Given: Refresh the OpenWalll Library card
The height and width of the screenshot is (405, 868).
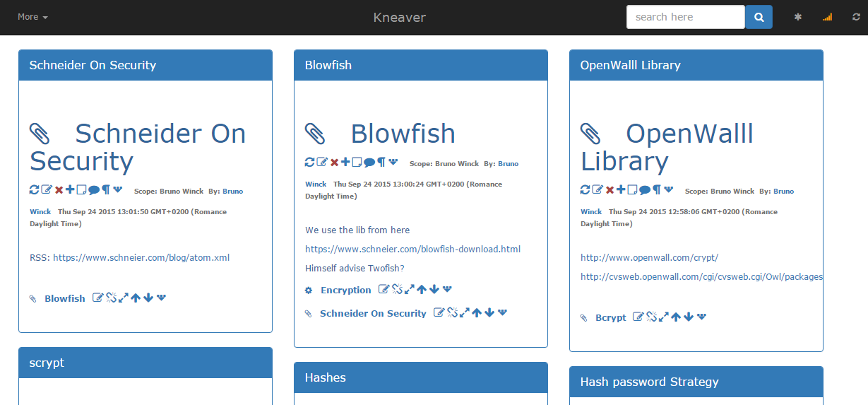Looking at the screenshot, I should [585, 189].
